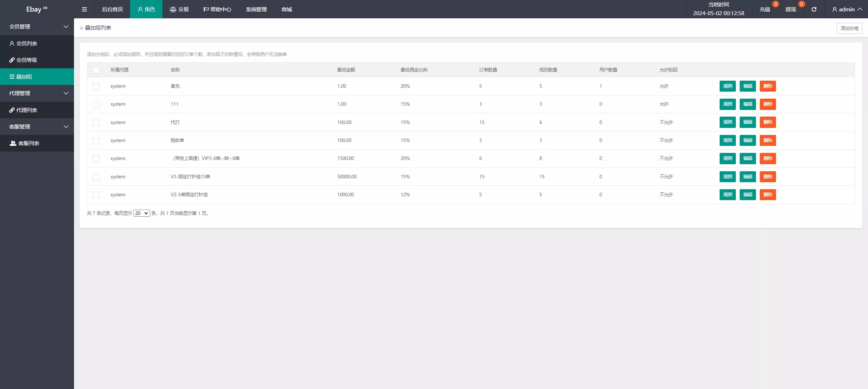The image size is (868, 389).
Task: Tick the checkbox for the 首充 row
Action: pyautogui.click(x=96, y=86)
